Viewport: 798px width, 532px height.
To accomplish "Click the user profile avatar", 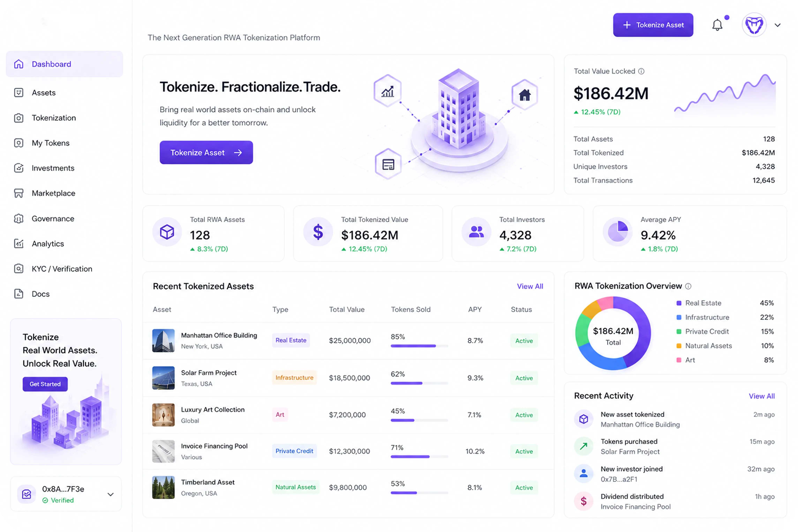I will coord(754,25).
